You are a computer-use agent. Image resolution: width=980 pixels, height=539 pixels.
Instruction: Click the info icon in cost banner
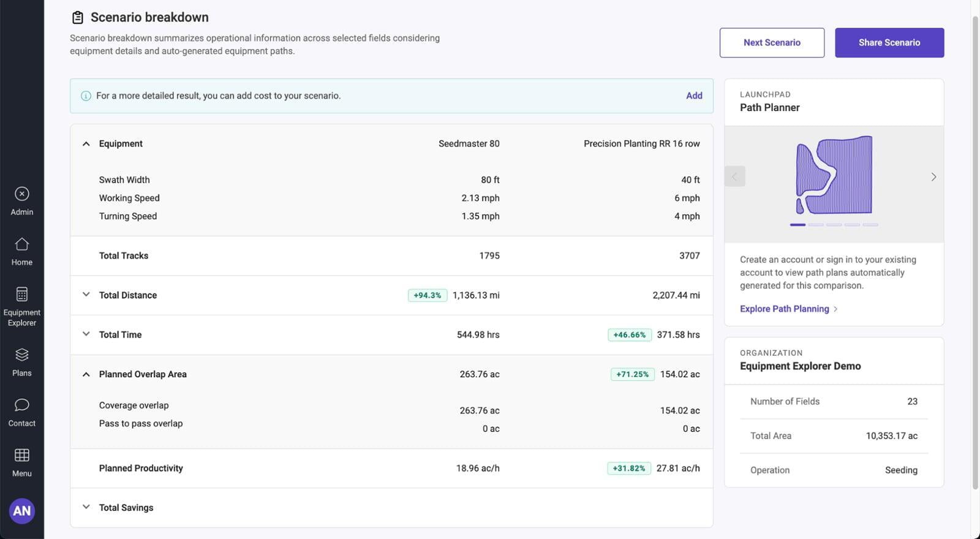86,96
